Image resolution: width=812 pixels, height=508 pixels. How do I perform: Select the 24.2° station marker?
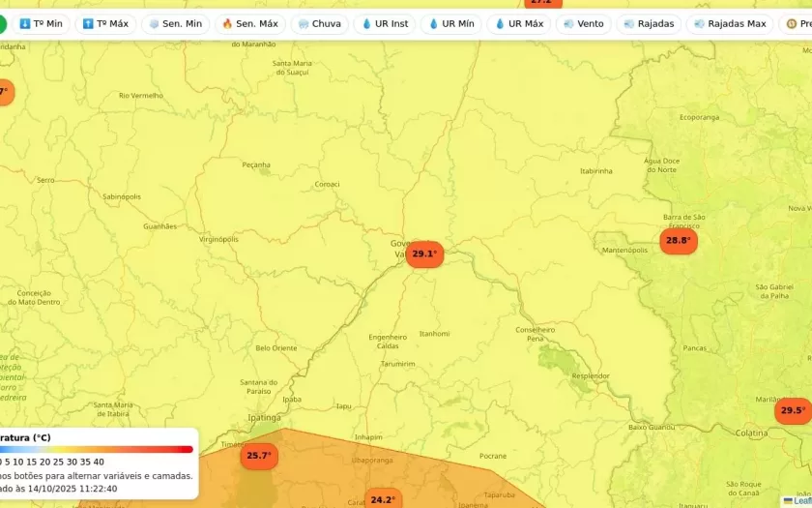pyautogui.click(x=383, y=499)
